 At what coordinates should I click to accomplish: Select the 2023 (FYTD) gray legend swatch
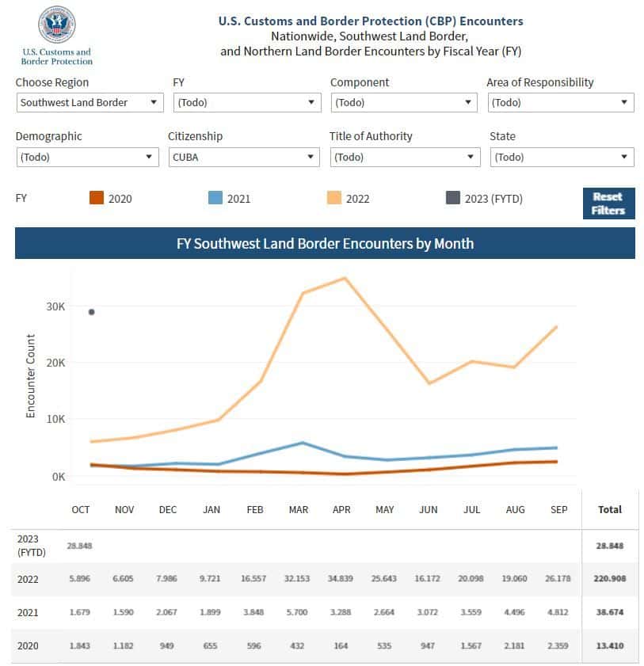(453, 198)
